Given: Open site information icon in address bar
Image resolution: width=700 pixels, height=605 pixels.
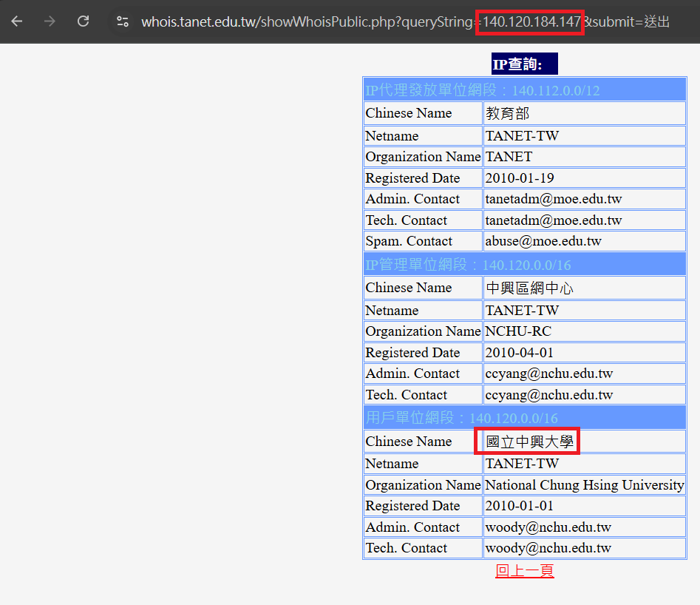Looking at the screenshot, I should (x=122, y=21).
